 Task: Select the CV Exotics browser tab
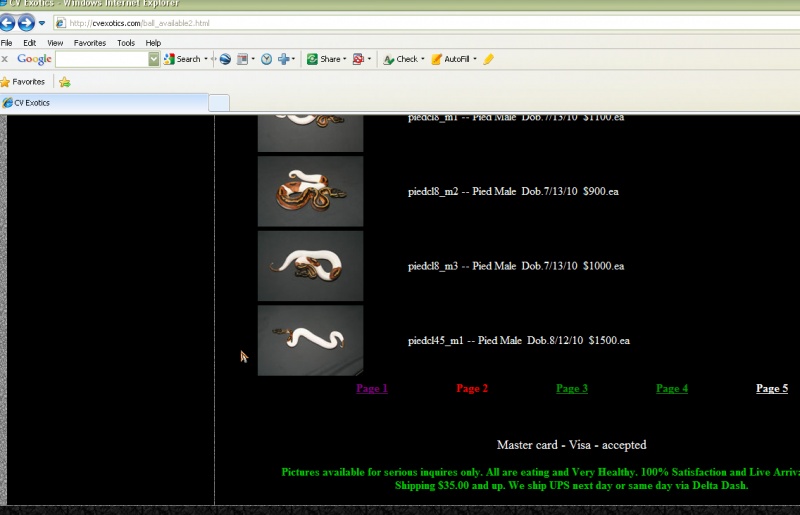click(104, 103)
